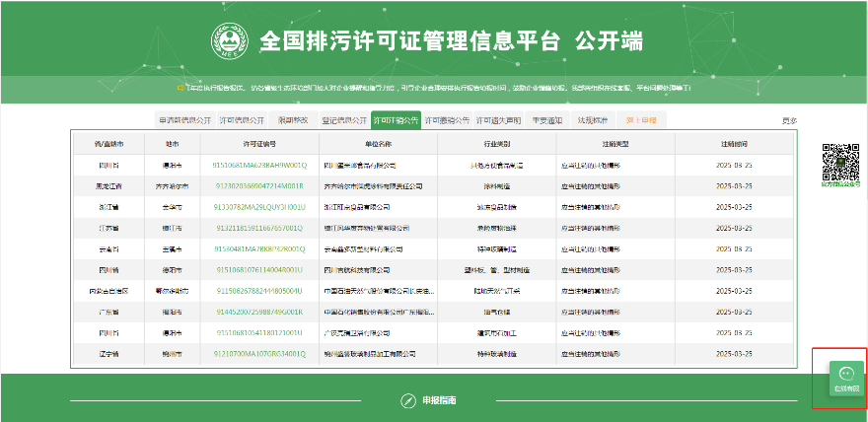Open the 许可遗失声明 tab
Screen dimensions: 868x422
click(499, 120)
